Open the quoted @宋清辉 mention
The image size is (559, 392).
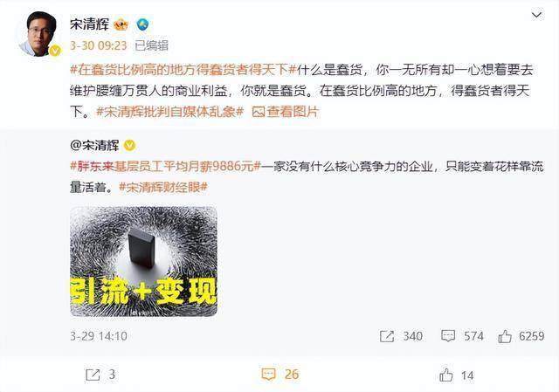(x=94, y=146)
